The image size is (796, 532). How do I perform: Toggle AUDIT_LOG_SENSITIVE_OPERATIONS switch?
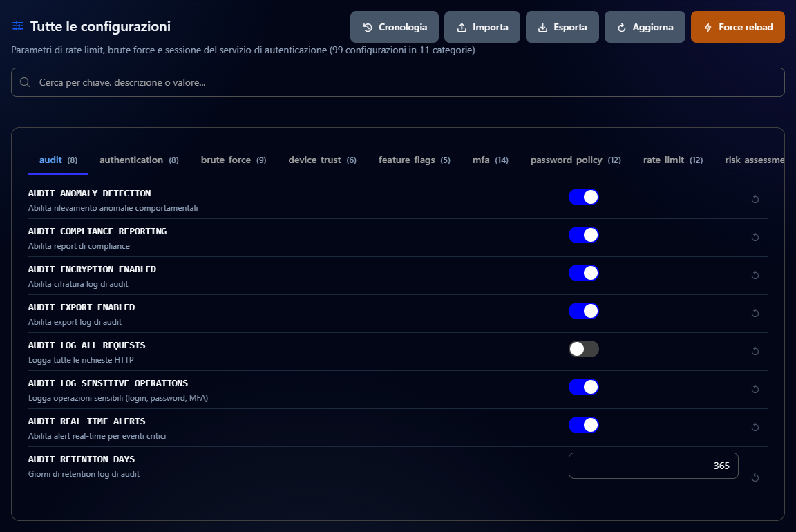584,388
